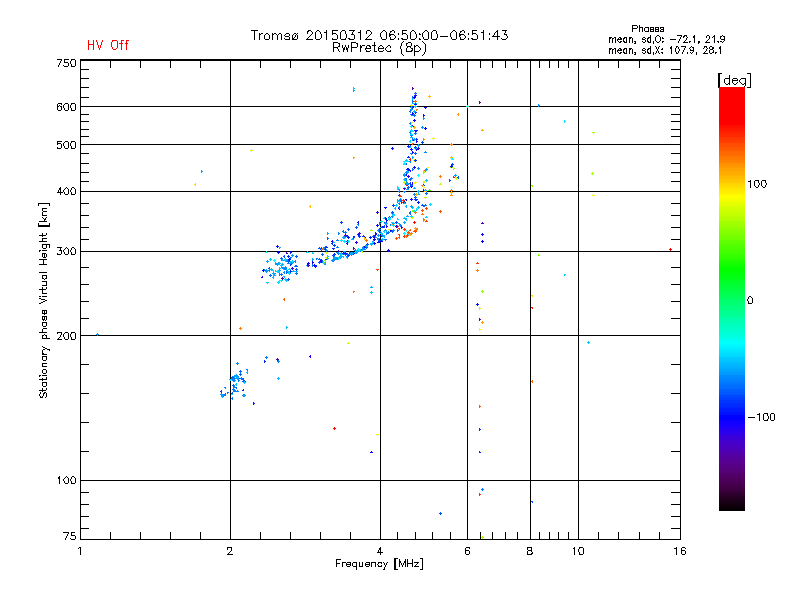The width and height of the screenshot is (800, 600).
Task: Select the RwPretec (8p) subtitle text
Action: coord(379,48)
